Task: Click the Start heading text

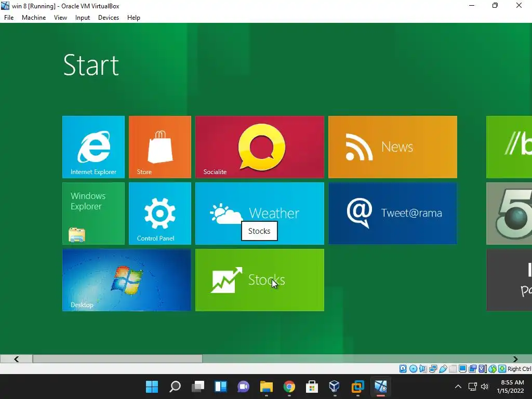Action: [x=91, y=65]
